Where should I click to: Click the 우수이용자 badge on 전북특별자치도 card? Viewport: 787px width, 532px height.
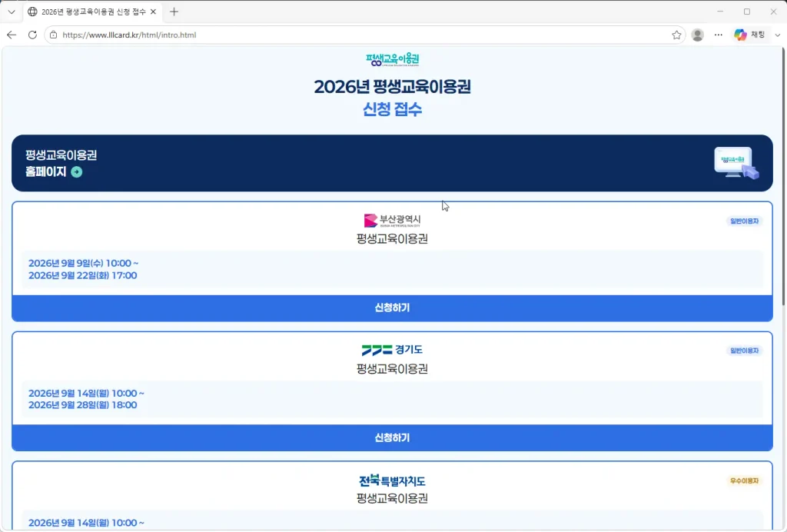[x=744, y=480]
